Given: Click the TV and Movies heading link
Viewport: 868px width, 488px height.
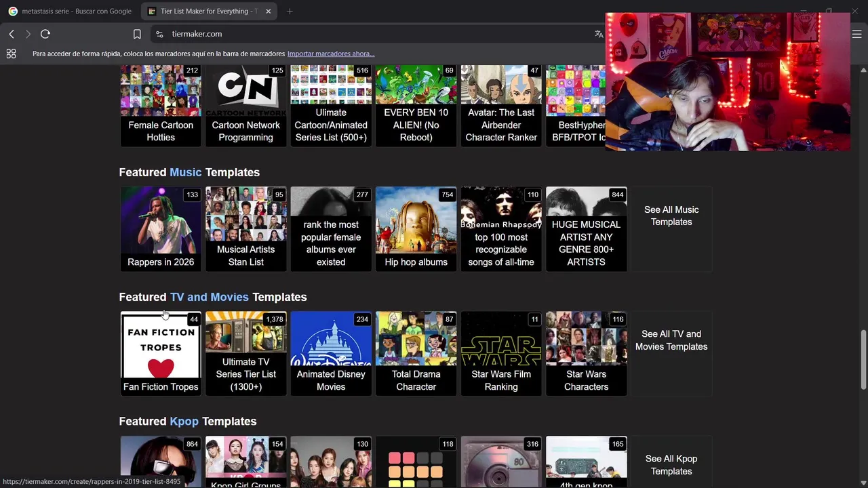Looking at the screenshot, I should pyautogui.click(x=210, y=297).
